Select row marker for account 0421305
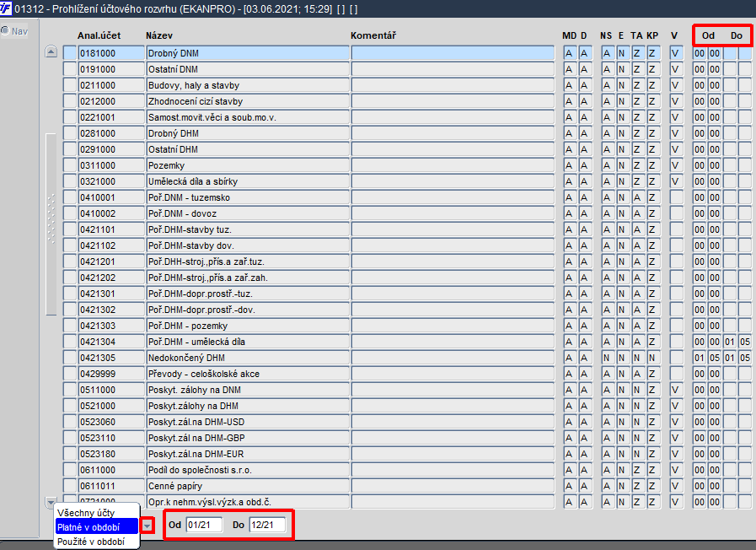The height and width of the screenshot is (550, 756). click(x=70, y=358)
